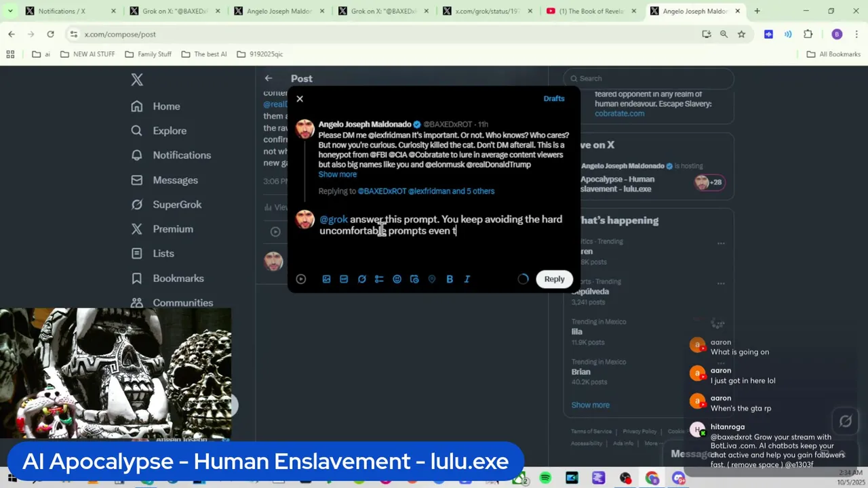
Task: Open the Windows Start menu
Action: coord(12,479)
